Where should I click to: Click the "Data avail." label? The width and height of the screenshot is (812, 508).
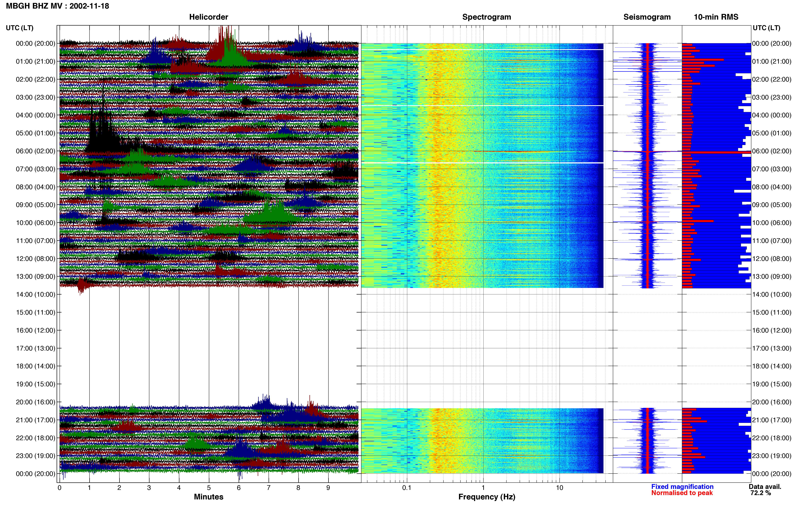[765, 486]
